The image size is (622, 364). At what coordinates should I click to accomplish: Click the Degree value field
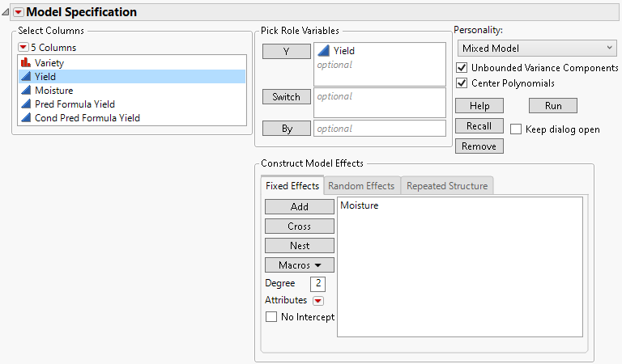(317, 284)
